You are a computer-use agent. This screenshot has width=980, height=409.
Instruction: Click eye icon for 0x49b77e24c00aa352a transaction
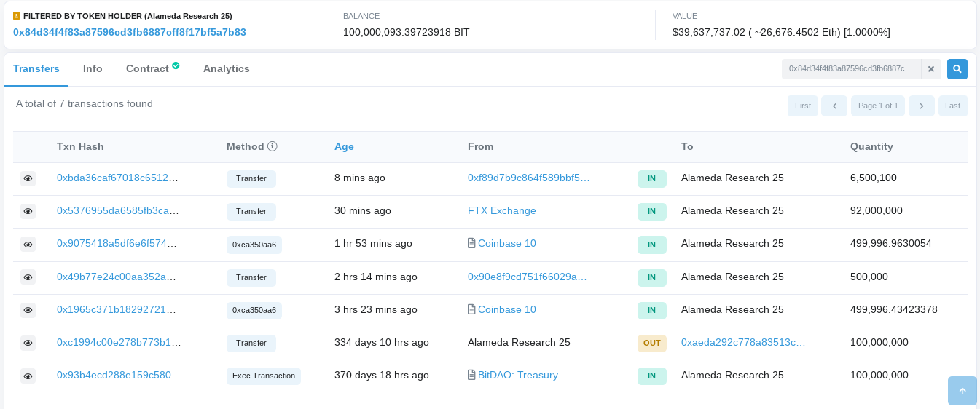click(28, 277)
